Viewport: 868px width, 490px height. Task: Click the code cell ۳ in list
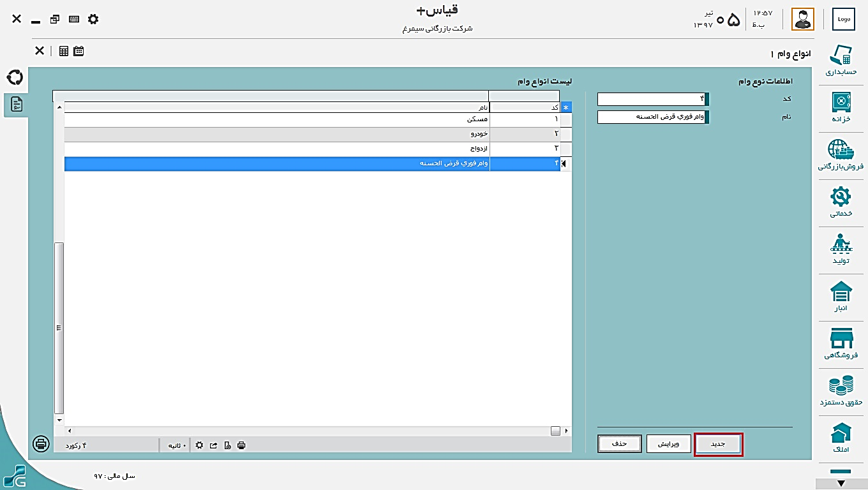coord(525,149)
